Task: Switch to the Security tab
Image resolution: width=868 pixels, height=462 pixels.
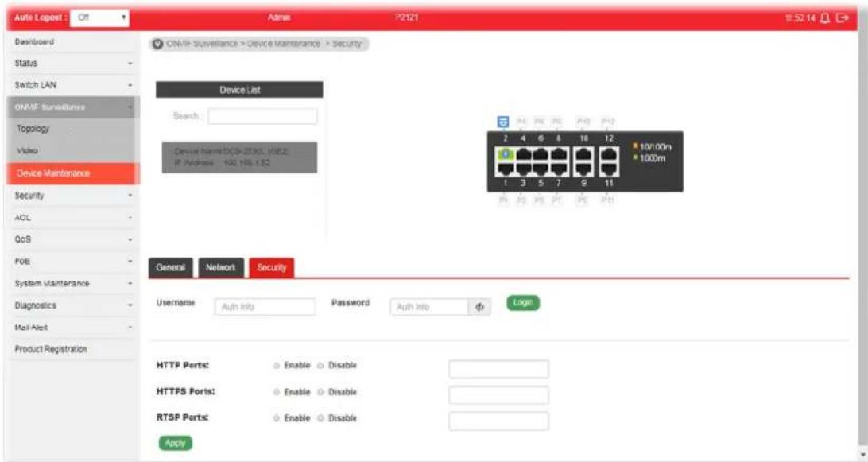Action: 271,267
